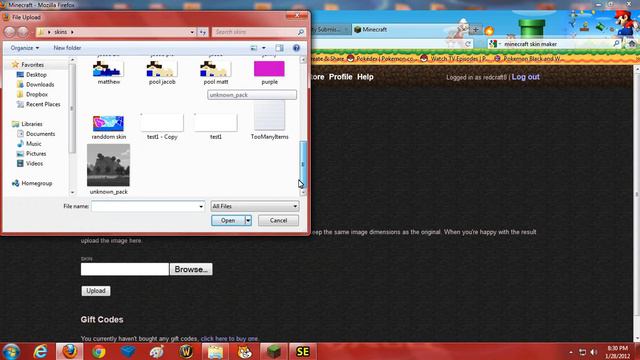The image size is (640, 360).
Task: Open Watch TV Episodes bookmark
Action: tap(456, 59)
